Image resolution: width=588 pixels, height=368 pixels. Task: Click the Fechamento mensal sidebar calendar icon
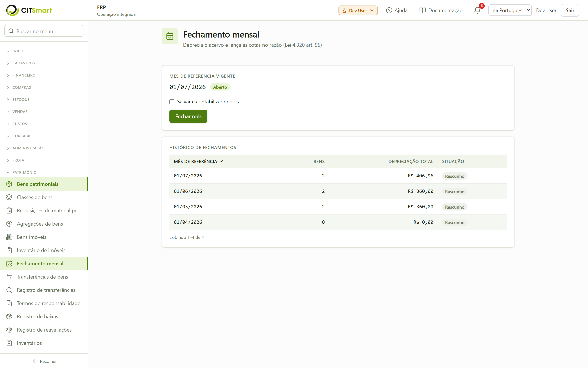coord(9,264)
